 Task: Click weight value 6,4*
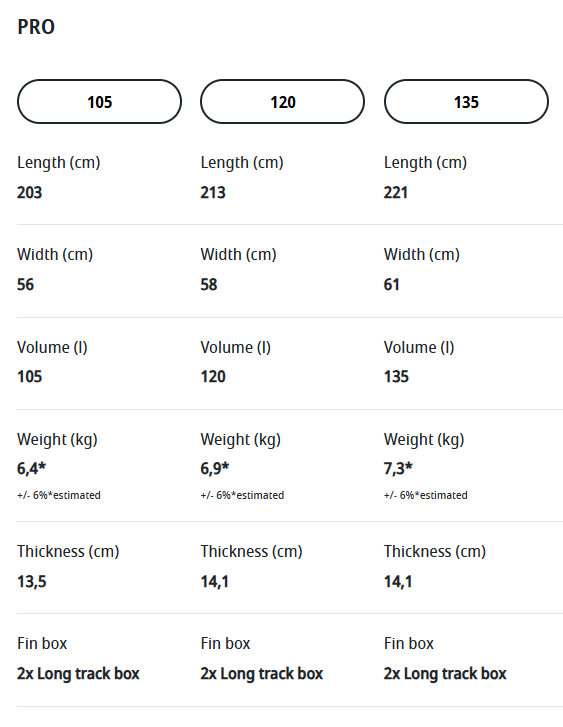pos(32,469)
